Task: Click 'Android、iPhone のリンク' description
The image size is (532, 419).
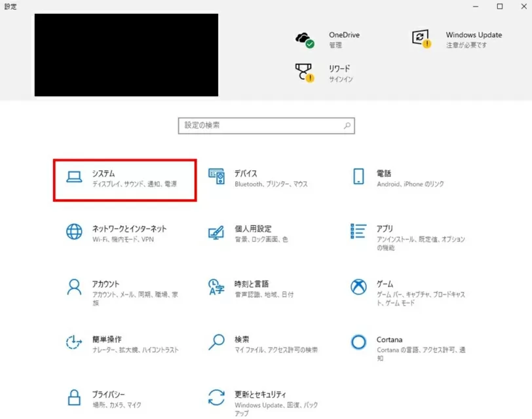Action: 410,184
